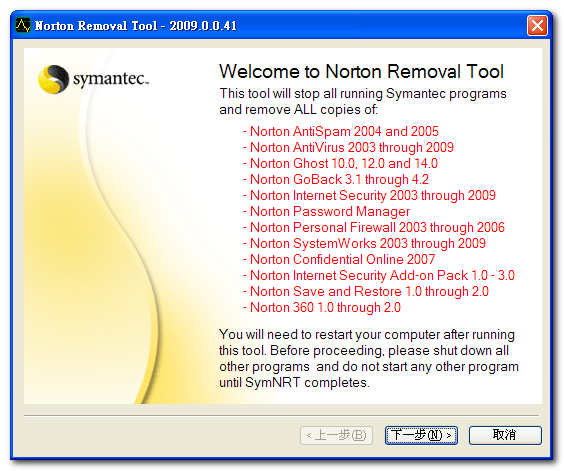Click the disabled 上一步(B) back button
564x471 pixels.
(336, 435)
